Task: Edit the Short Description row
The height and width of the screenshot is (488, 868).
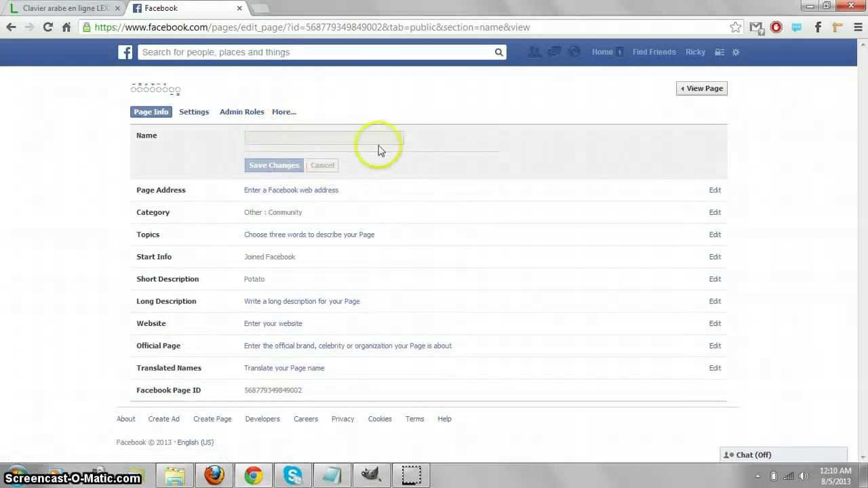Action: pyautogui.click(x=715, y=279)
